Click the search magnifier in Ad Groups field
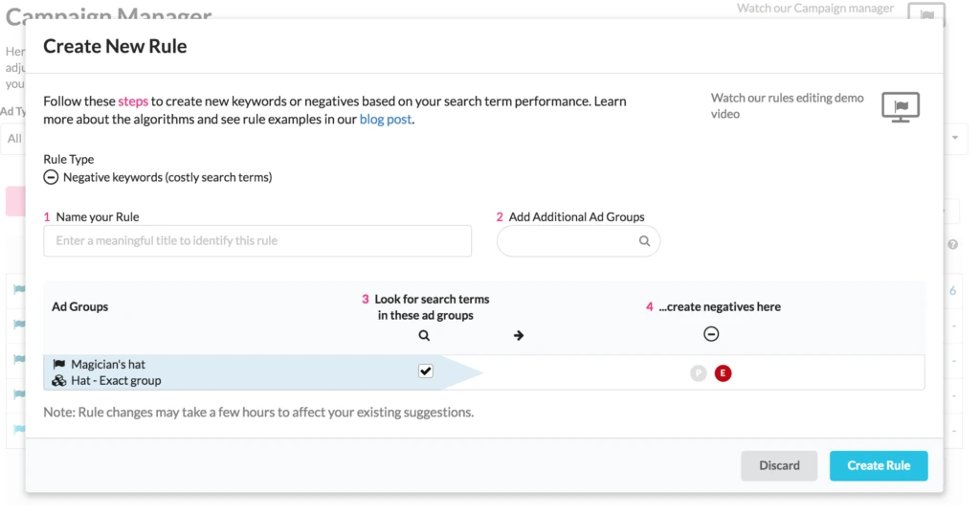Screen dimensions: 980x517 [645, 241]
